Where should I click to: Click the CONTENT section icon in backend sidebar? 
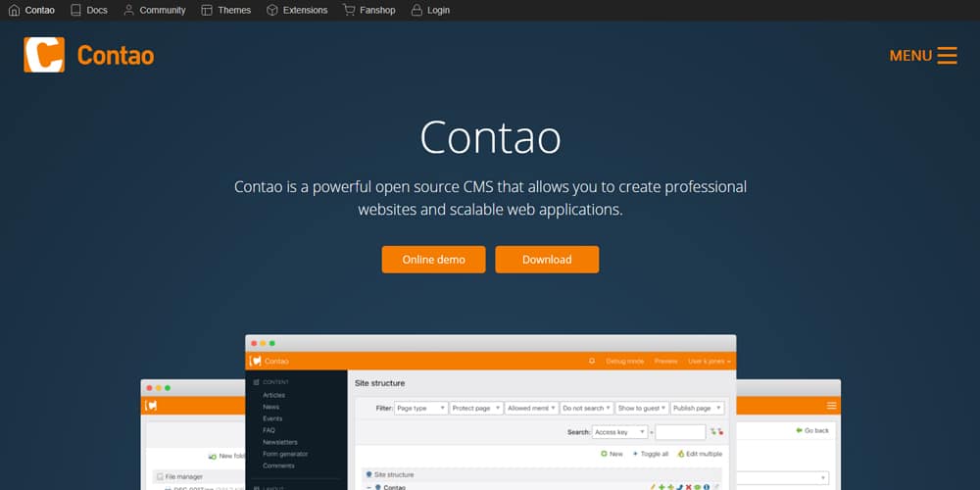pyautogui.click(x=256, y=382)
